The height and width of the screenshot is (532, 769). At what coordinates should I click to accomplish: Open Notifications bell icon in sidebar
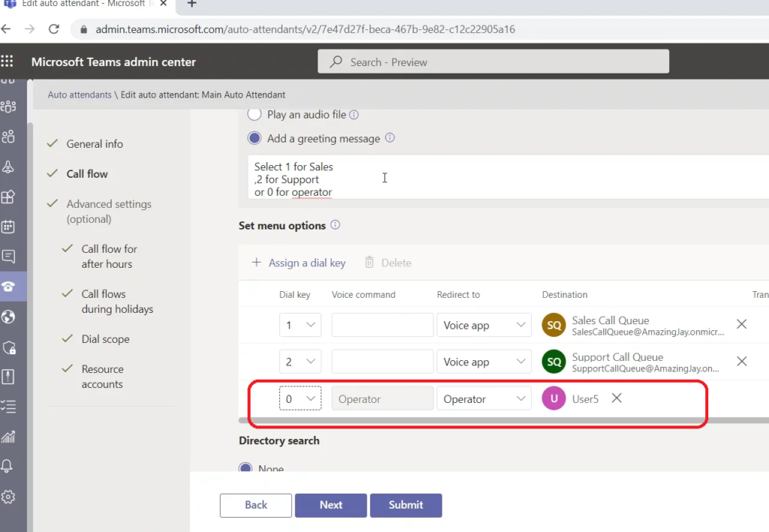click(x=9, y=466)
